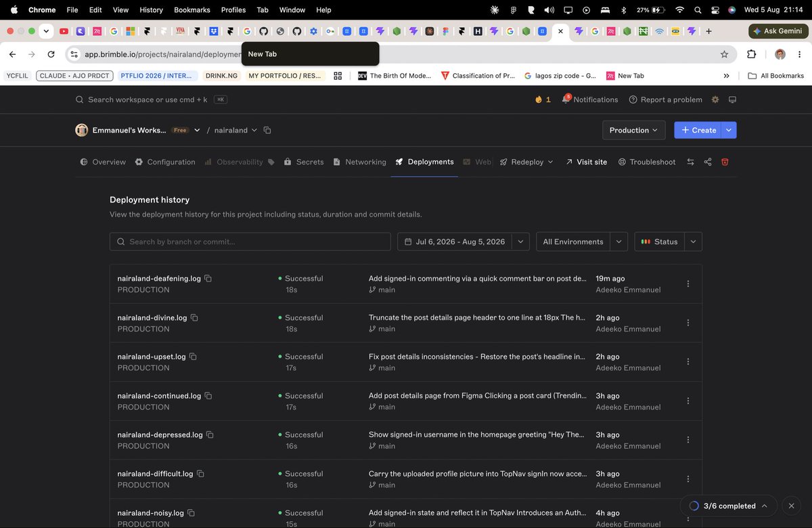This screenshot has width=812, height=528.
Task: Bookmark this page with star icon
Action: (724, 54)
